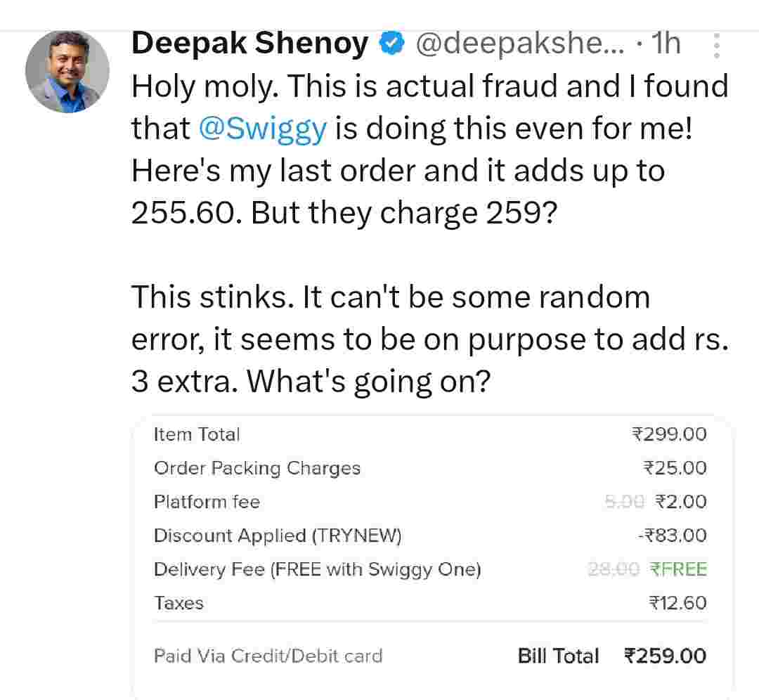The height and width of the screenshot is (700, 759).
Task: Click the Bill Total ₹259.00 figure
Action: (665, 656)
